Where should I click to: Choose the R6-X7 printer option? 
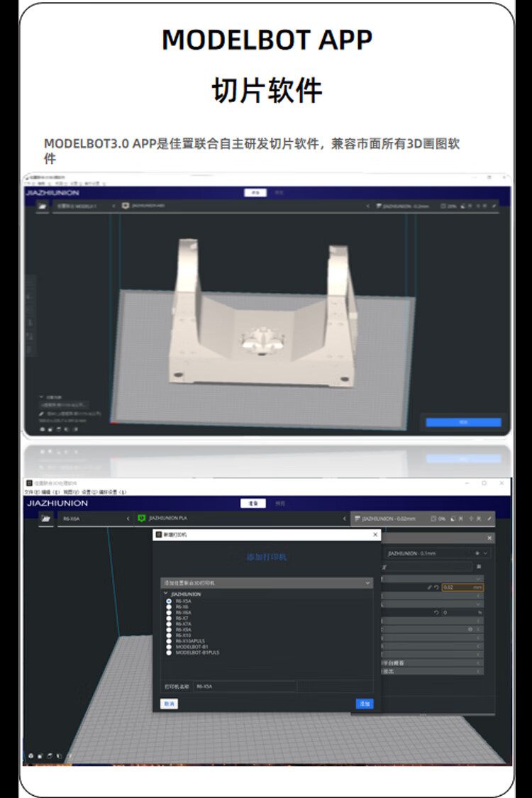click(x=169, y=618)
